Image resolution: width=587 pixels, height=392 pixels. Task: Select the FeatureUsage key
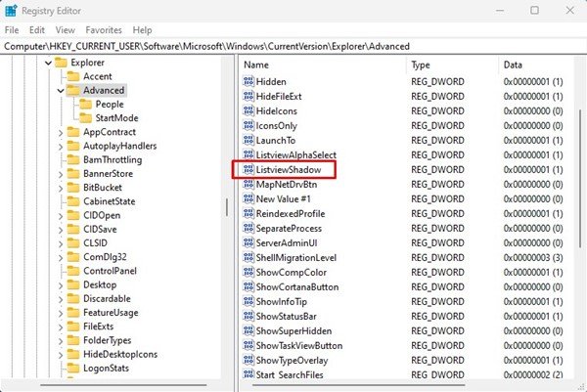(x=111, y=312)
